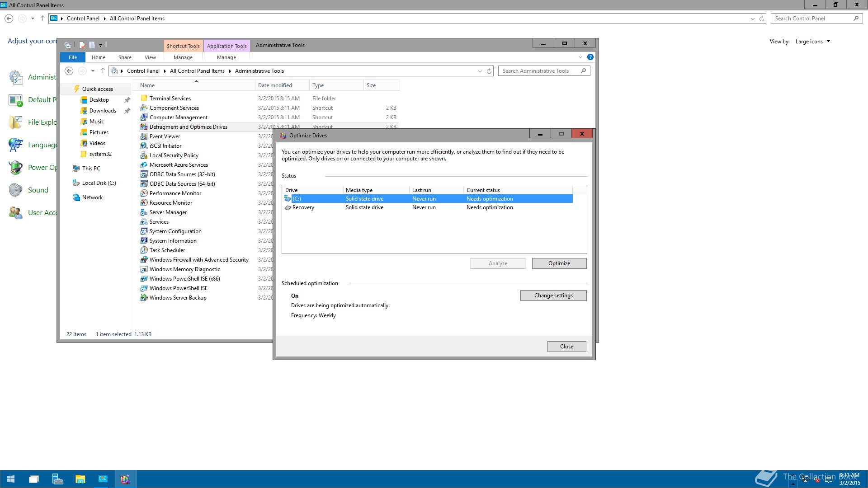The image size is (868, 488).
Task: Click Start button on taskbar
Action: [11, 479]
